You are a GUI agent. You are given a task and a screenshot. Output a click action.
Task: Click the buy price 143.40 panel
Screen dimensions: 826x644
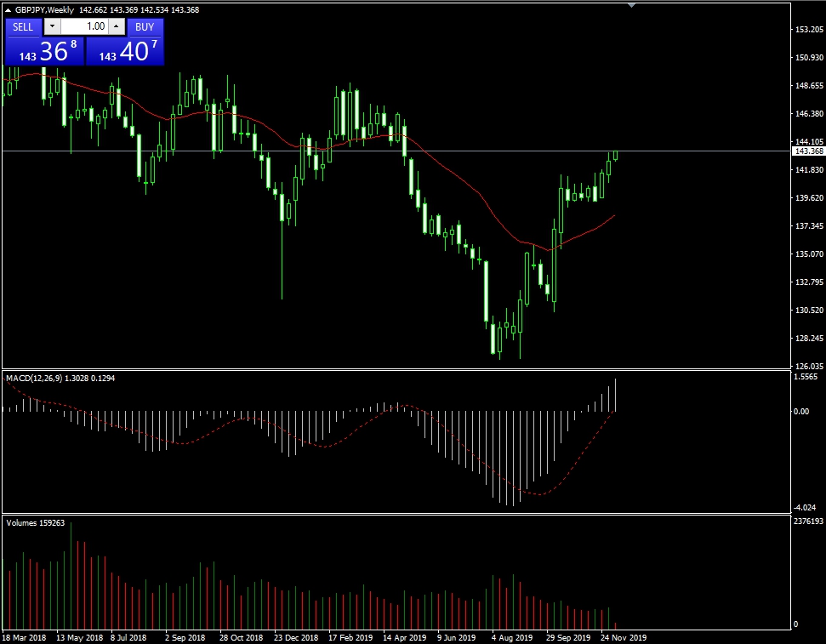point(125,52)
